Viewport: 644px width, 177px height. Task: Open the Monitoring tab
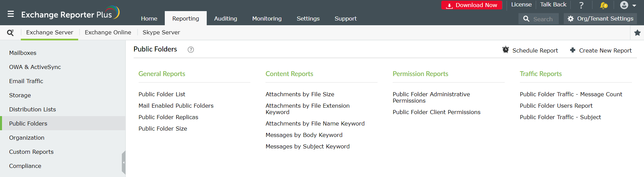(267, 19)
